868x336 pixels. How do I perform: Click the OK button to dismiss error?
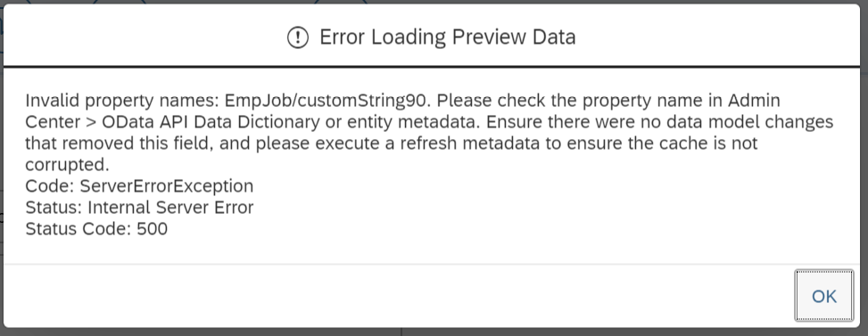(x=823, y=296)
